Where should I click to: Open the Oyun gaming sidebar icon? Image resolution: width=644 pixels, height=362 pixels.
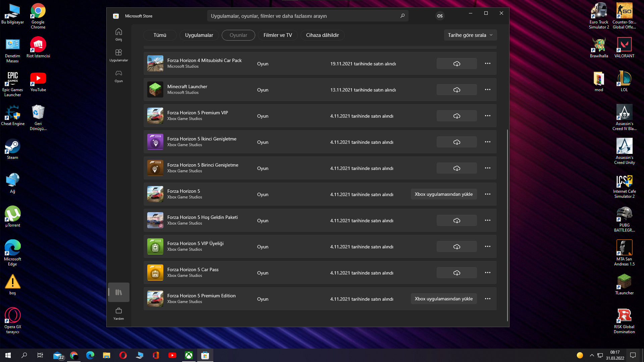119,76
